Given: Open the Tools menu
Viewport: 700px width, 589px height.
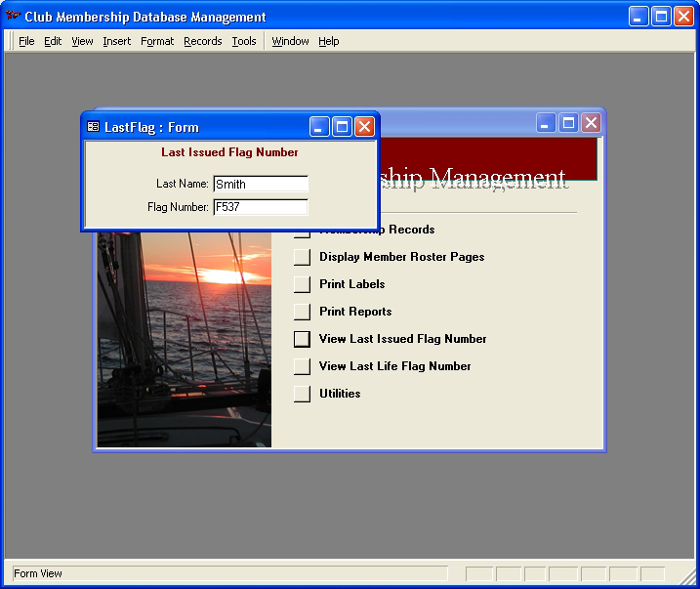Looking at the screenshot, I should click(244, 41).
